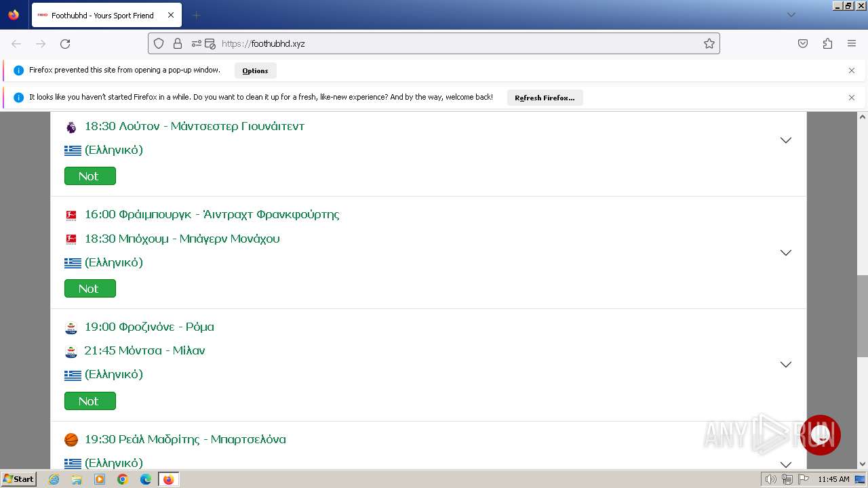Click the volume speaker tray icon
The height and width of the screenshot is (488, 868).
pos(770,479)
